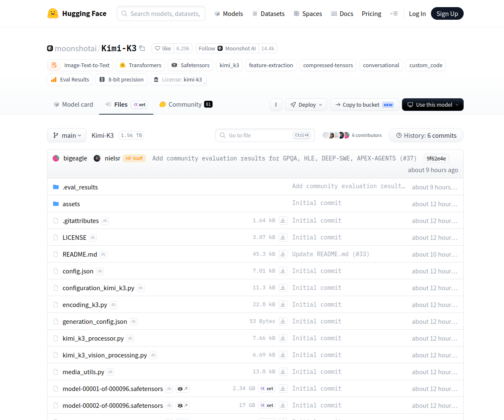Viewport: 504px width, 420px height.
Task: Open the .gitattributes file
Action: point(81,220)
